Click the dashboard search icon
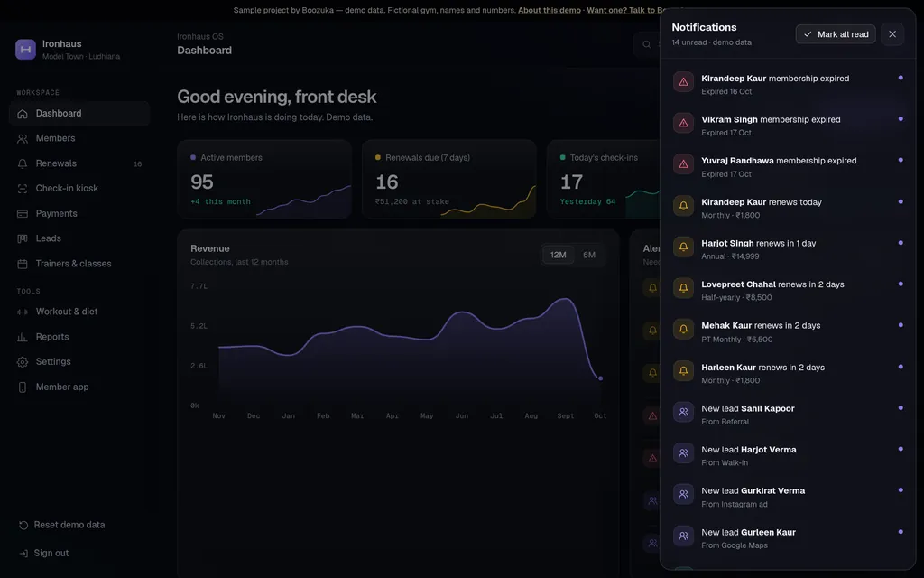The width and height of the screenshot is (924, 578). click(646, 44)
